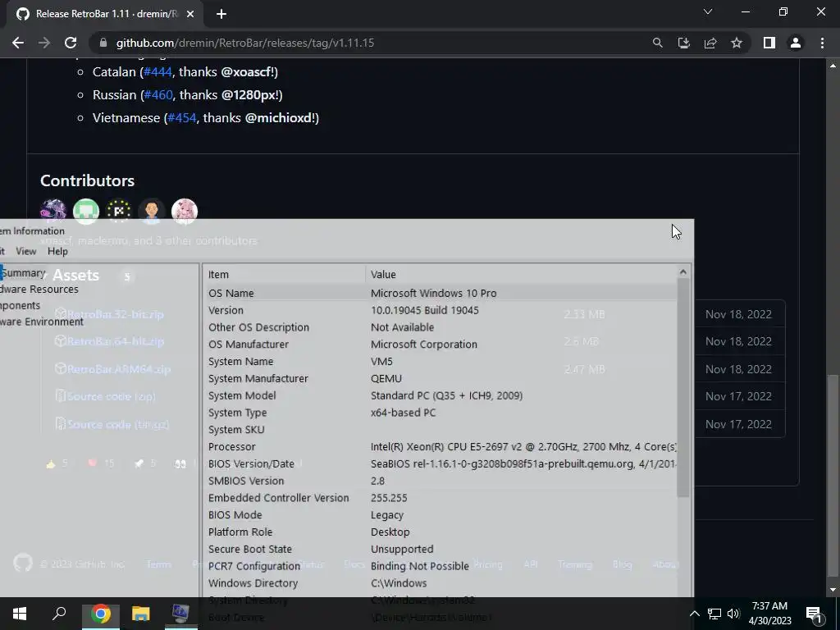
Task: Click the share this page icon
Action: click(x=710, y=43)
